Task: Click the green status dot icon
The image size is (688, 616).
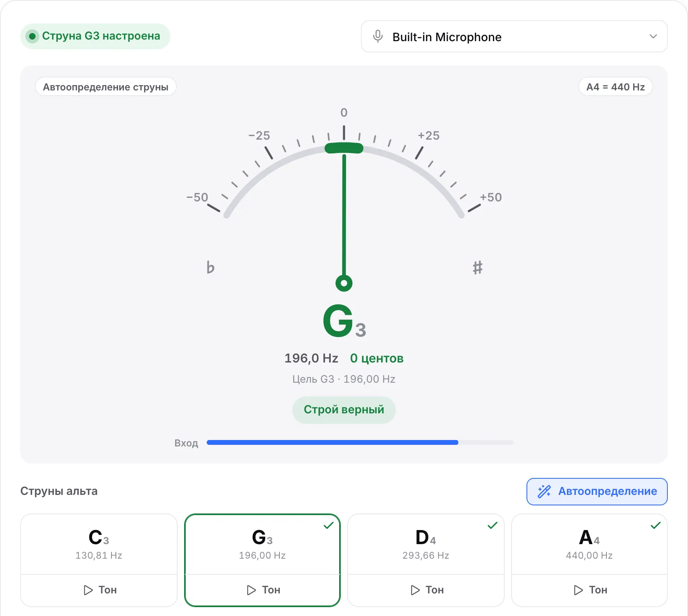Action: [32, 36]
